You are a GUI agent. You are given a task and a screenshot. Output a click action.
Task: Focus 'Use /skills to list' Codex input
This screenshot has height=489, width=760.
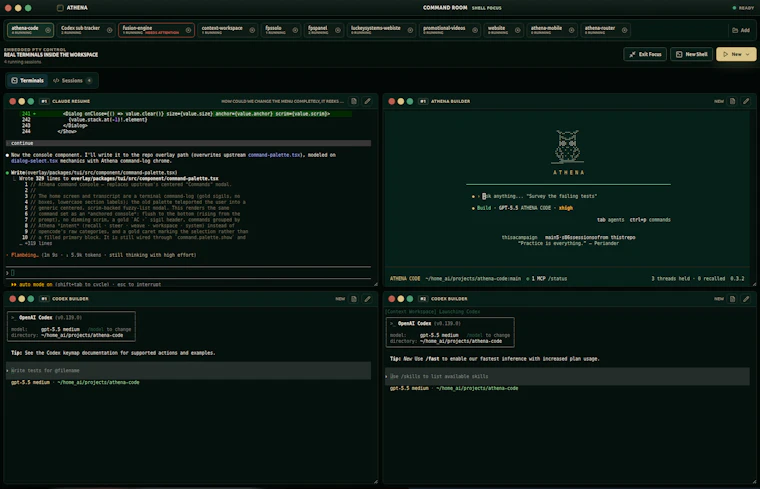click(567, 377)
